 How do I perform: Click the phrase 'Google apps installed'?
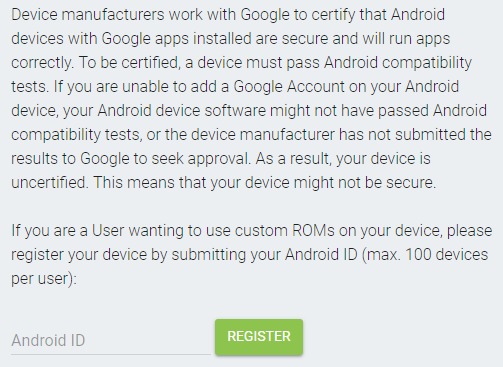click(x=176, y=39)
